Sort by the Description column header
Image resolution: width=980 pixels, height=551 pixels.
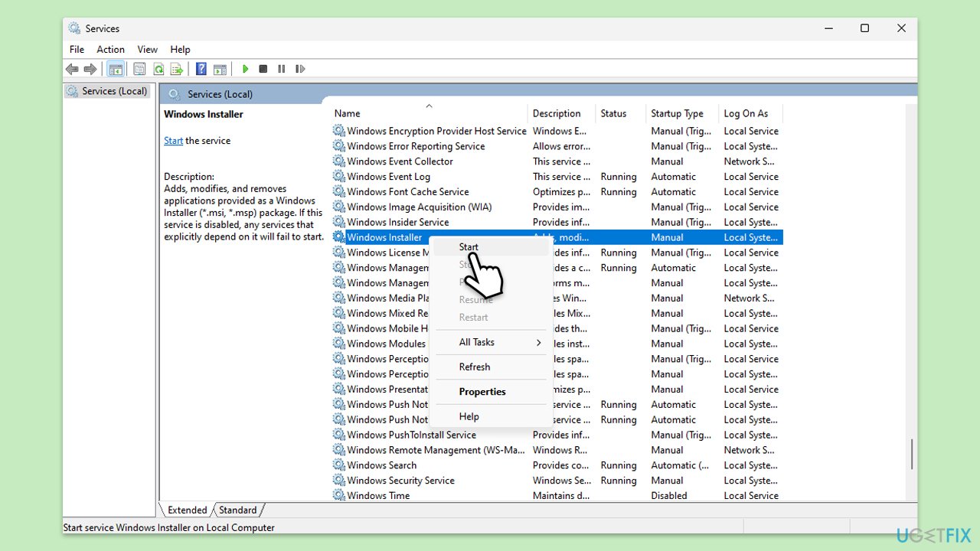coord(562,113)
